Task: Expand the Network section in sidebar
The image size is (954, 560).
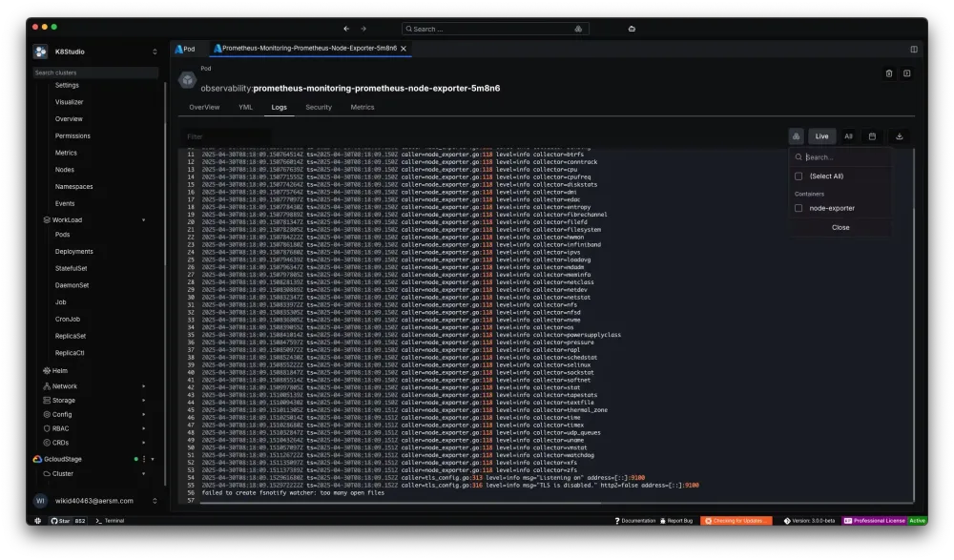Action: (65, 386)
